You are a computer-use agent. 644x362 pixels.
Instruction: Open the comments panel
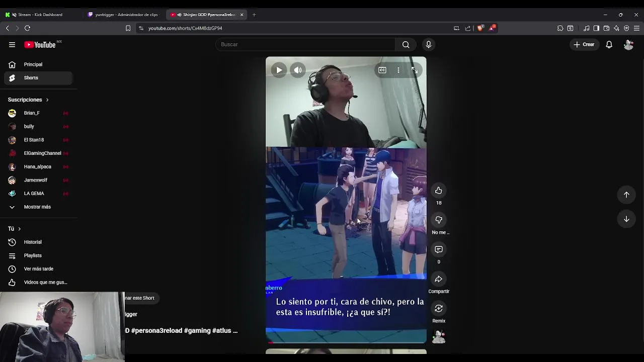(439, 249)
